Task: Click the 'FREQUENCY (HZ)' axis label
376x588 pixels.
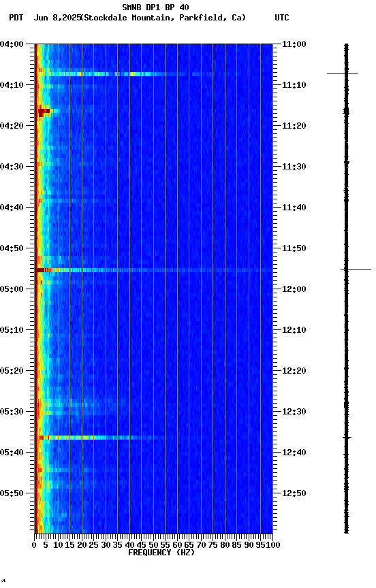Action: point(161,553)
